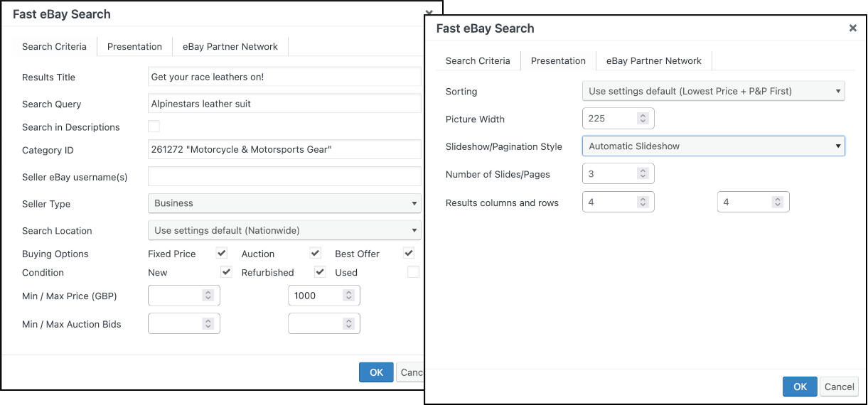Screen dimensions: 868x405
Task: Check the Used condition checkbox
Action: tap(413, 272)
